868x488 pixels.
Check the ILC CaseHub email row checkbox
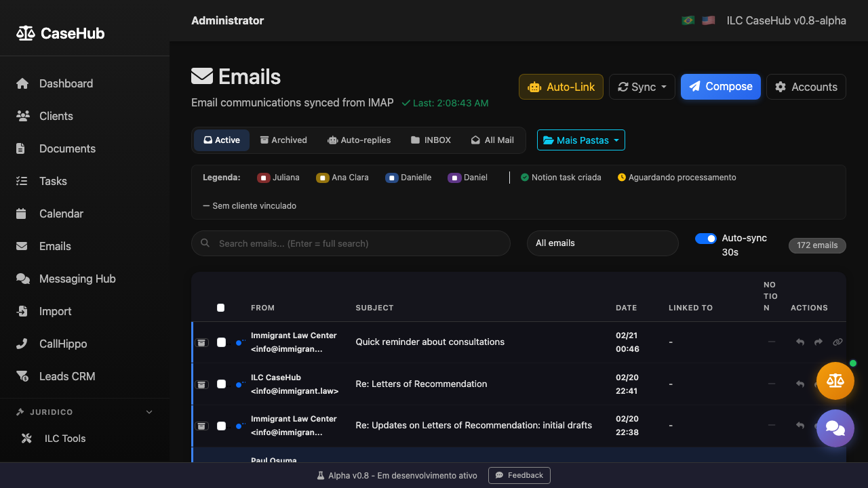(x=220, y=384)
